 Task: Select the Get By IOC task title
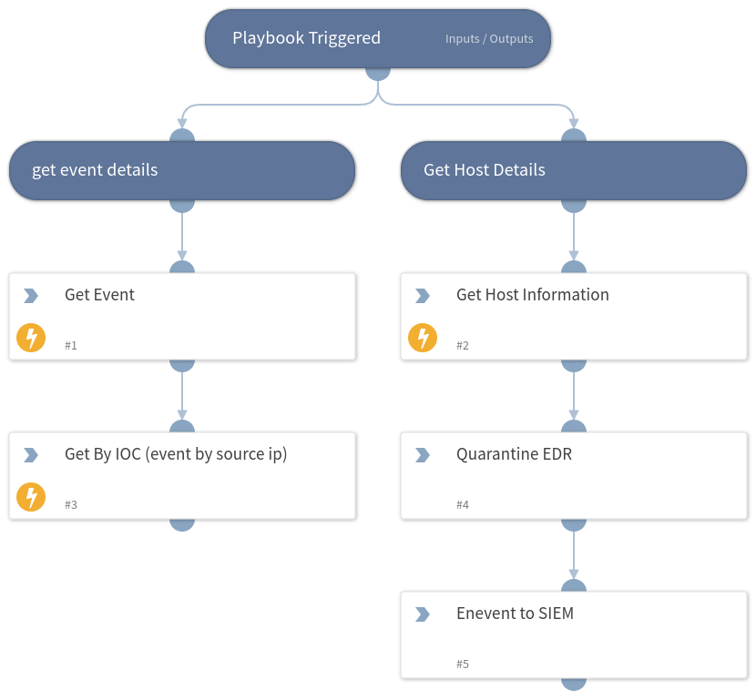176,453
